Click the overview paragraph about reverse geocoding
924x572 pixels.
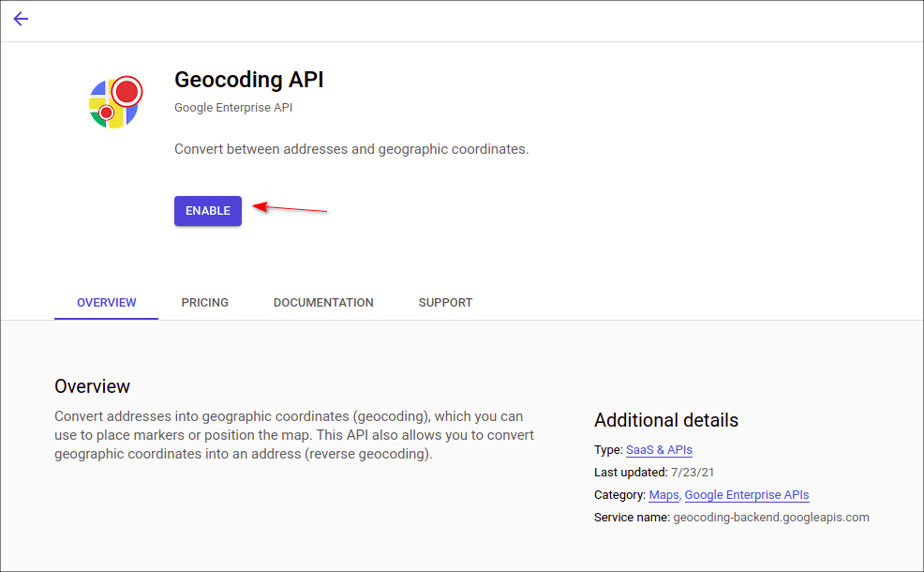coord(294,435)
